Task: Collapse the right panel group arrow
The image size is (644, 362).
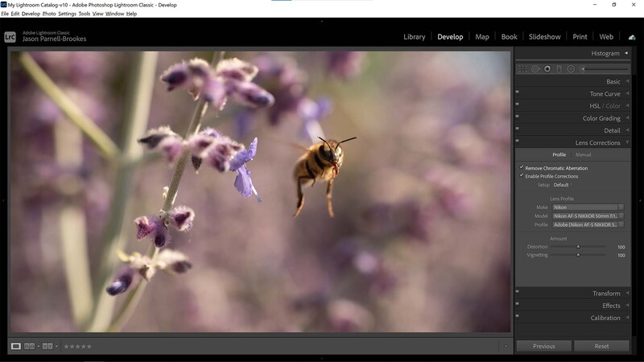Action: click(640, 200)
